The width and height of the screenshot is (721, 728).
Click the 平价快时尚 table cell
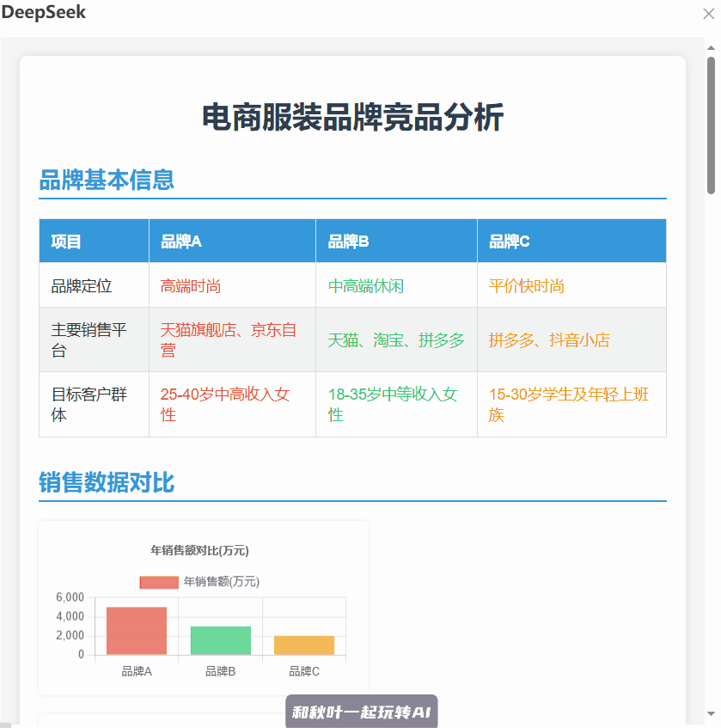(527, 286)
